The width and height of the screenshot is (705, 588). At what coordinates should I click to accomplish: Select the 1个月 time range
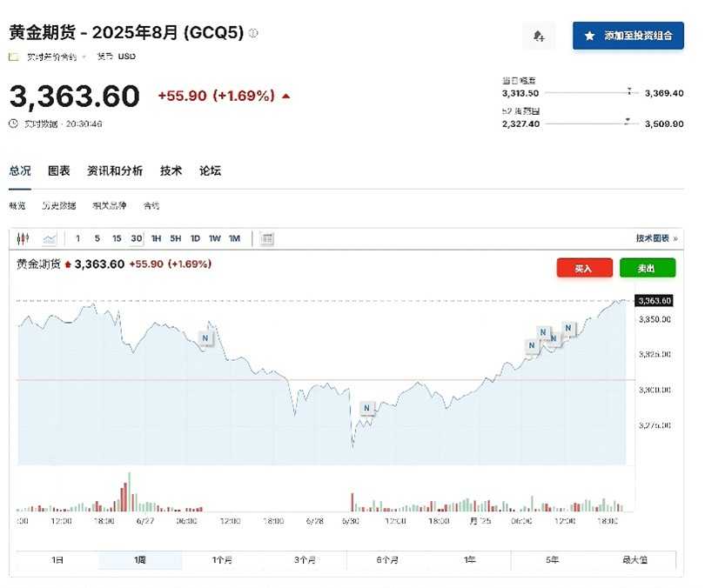[223, 560]
